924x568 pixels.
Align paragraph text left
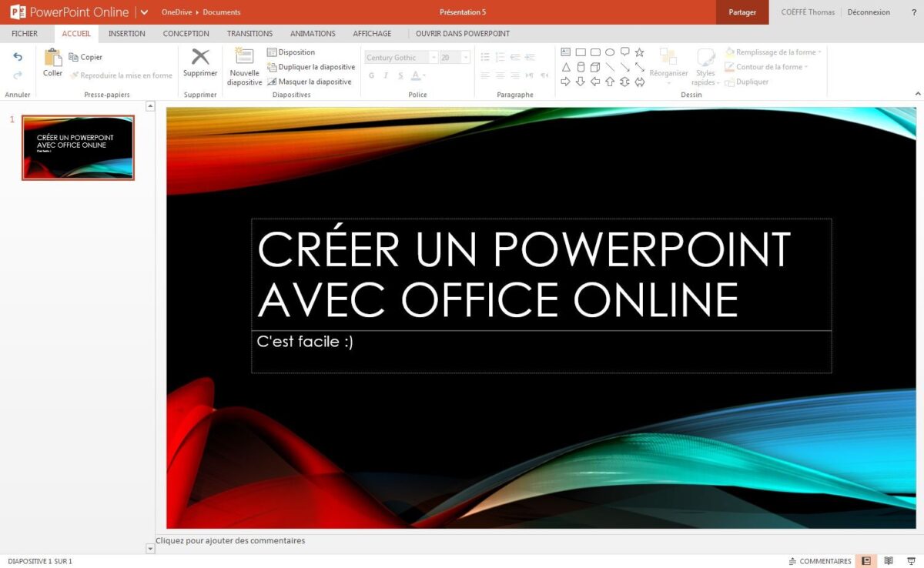tap(485, 75)
